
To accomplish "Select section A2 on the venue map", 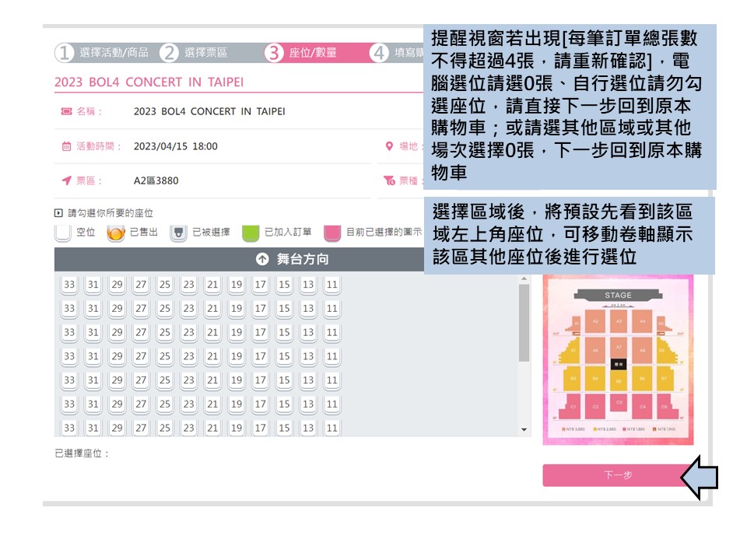I will click(x=595, y=321).
